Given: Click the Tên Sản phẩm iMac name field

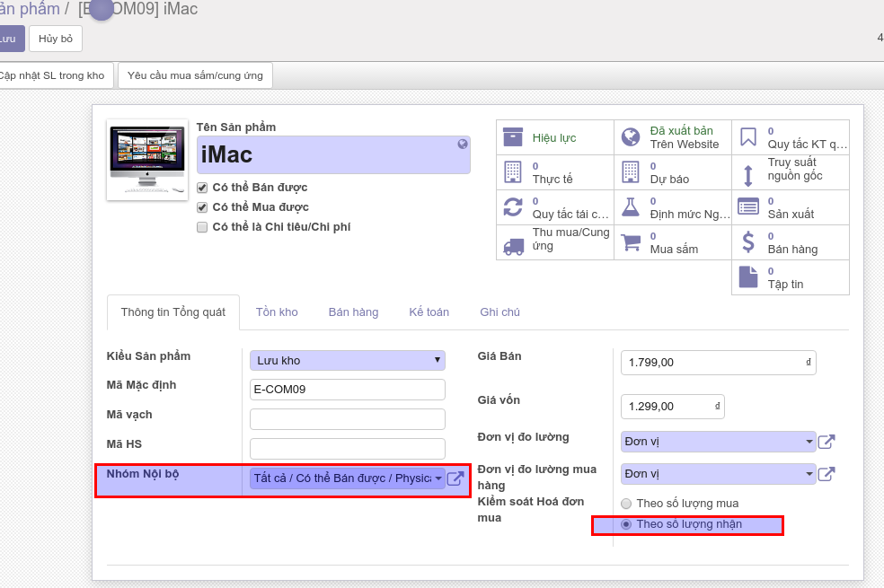Looking at the screenshot, I should click(333, 155).
